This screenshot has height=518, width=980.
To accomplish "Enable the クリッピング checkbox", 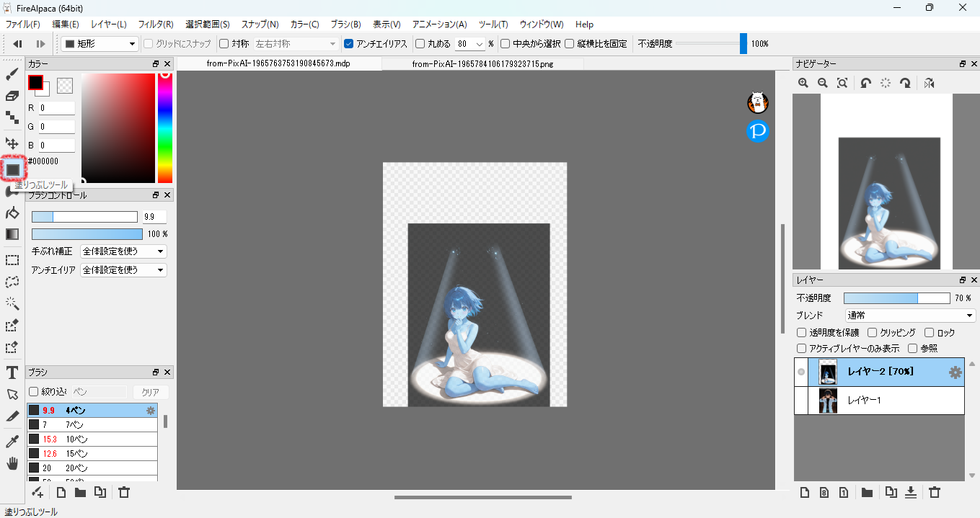I will pos(873,333).
